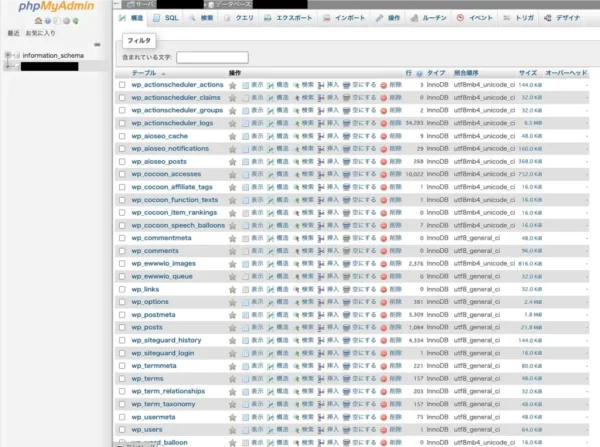Select the wp_users row checkbox
The height and width of the screenshot is (447, 600).
[122, 430]
